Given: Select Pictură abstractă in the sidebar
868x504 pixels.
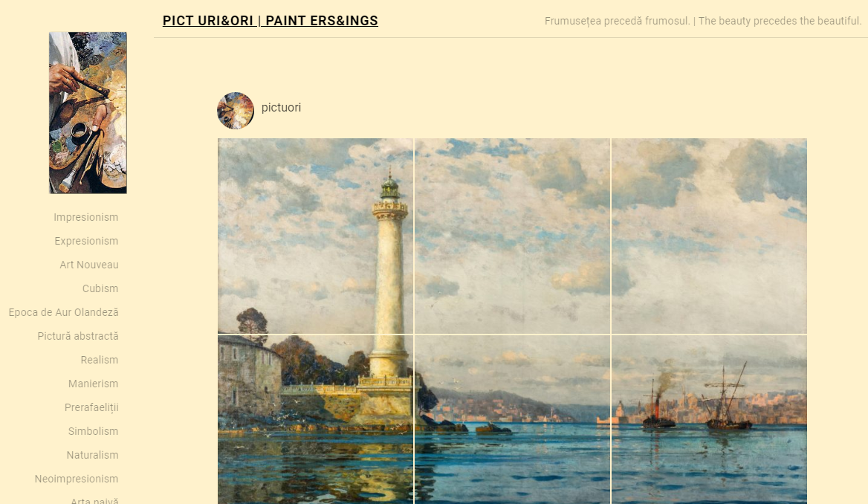Looking at the screenshot, I should pos(78,336).
